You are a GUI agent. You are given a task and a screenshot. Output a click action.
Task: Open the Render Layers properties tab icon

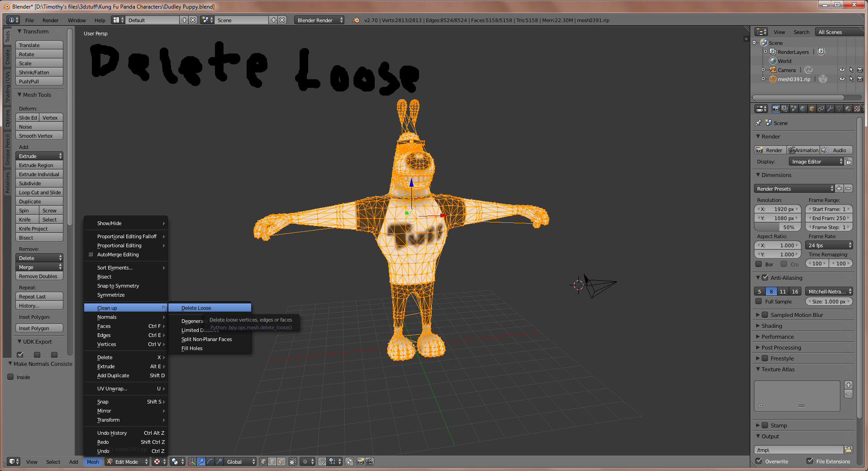[785, 109]
